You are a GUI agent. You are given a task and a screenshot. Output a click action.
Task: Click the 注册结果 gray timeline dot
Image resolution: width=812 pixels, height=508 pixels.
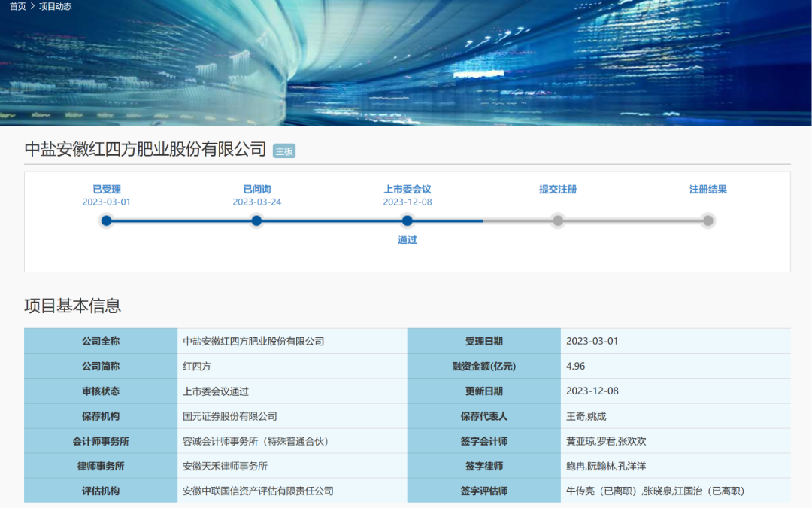click(x=707, y=221)
